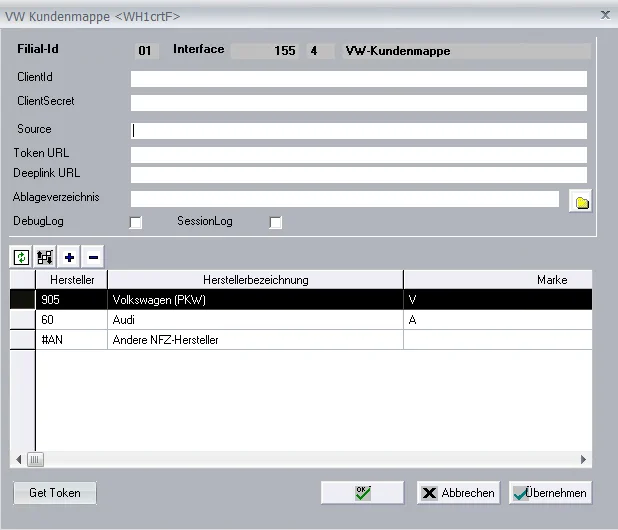Remove a row with the minus icon
The width and height of the screenshot is (618, 530).
tap(93, 257)
